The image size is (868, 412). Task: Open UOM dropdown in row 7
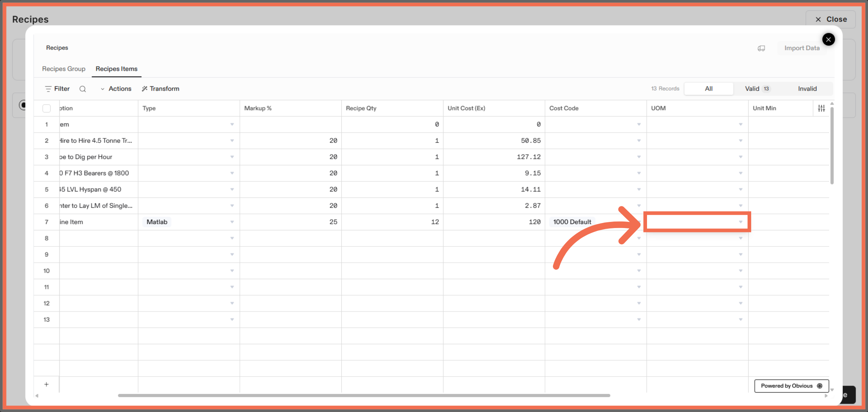coord(740,222)
